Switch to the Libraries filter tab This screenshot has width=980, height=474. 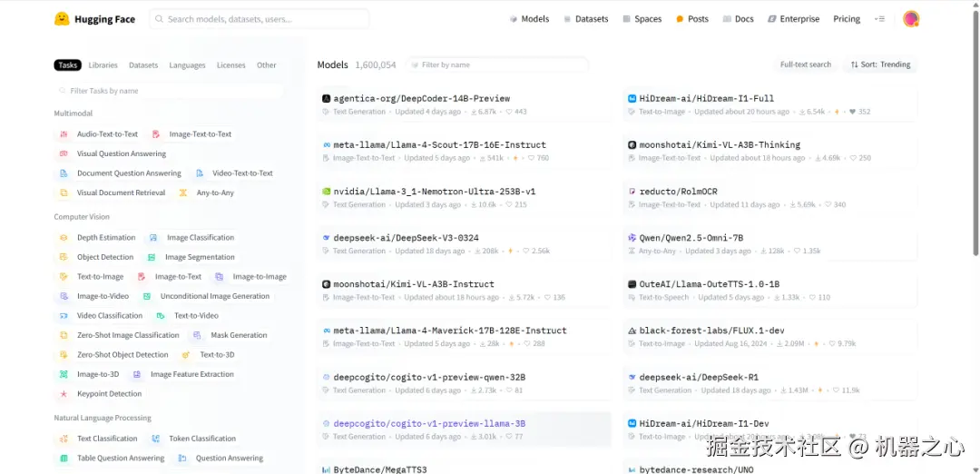pos(103,65)
